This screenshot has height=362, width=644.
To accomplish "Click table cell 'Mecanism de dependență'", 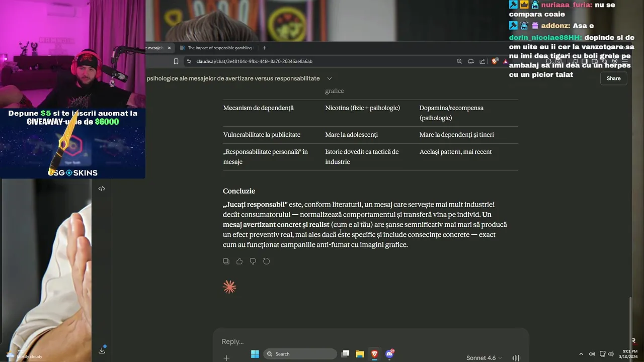I will (x=258, y=108).
